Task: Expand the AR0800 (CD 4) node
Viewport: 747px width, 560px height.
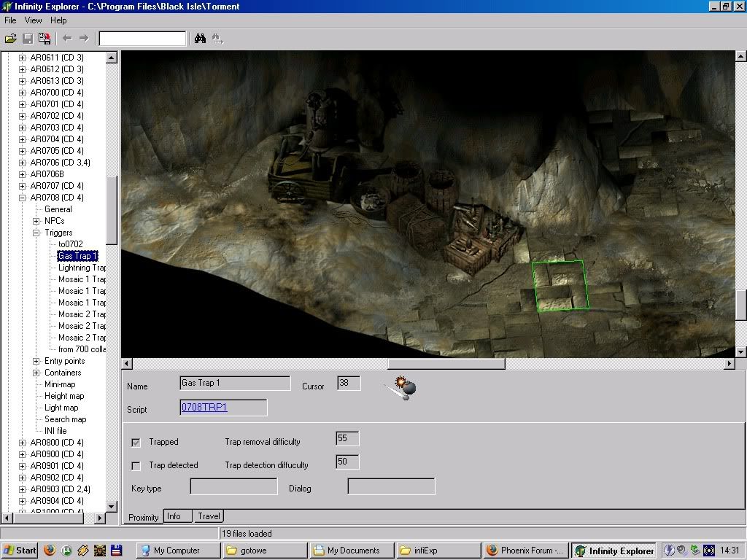Action: click(x=22, y=443)
